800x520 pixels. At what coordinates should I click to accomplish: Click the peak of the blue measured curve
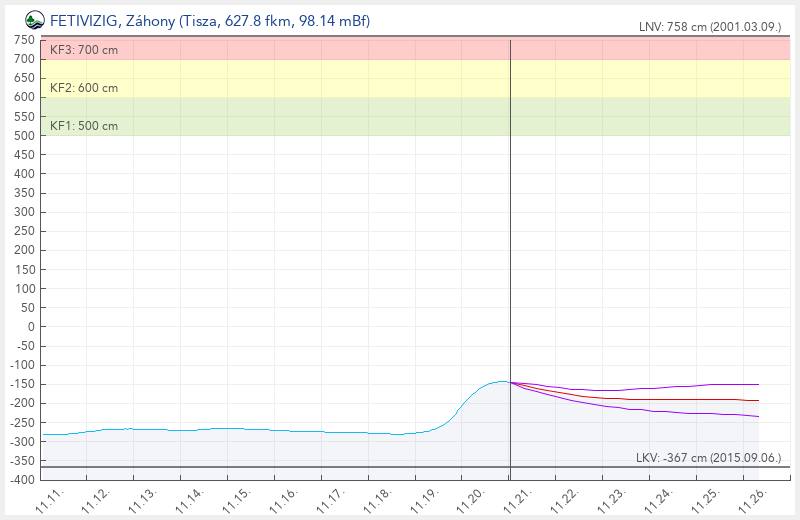click(x=499, y=381)
